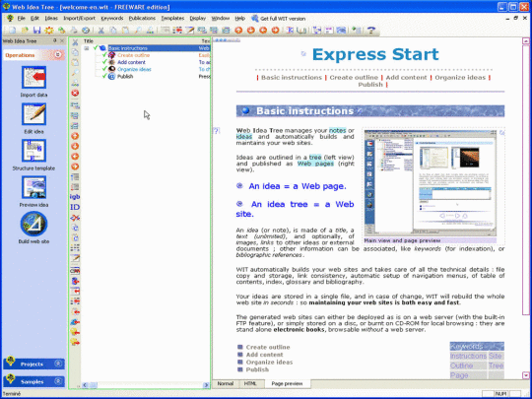Click the red up arrow in top toolbar

pos(238,31)
